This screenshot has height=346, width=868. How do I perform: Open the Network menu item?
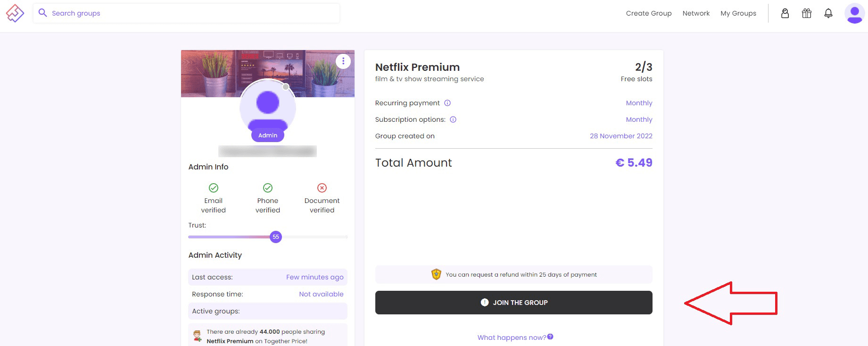coord(696,13)
